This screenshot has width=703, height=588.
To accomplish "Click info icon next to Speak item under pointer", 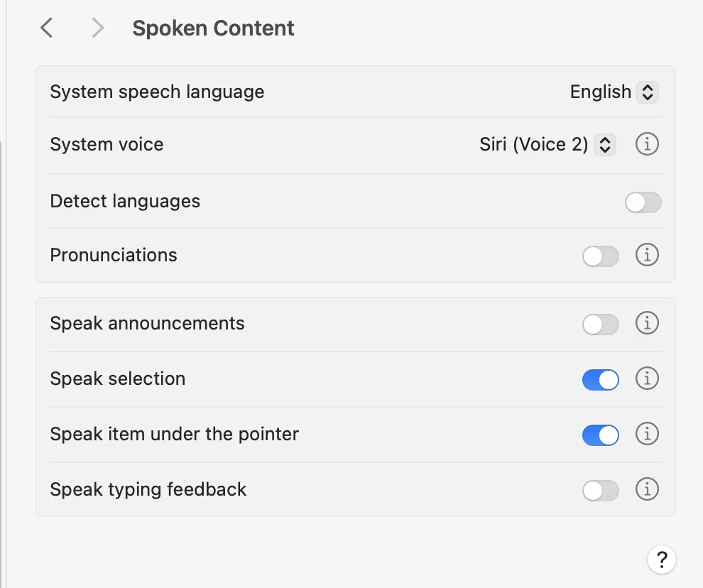I will pos(647,434).
